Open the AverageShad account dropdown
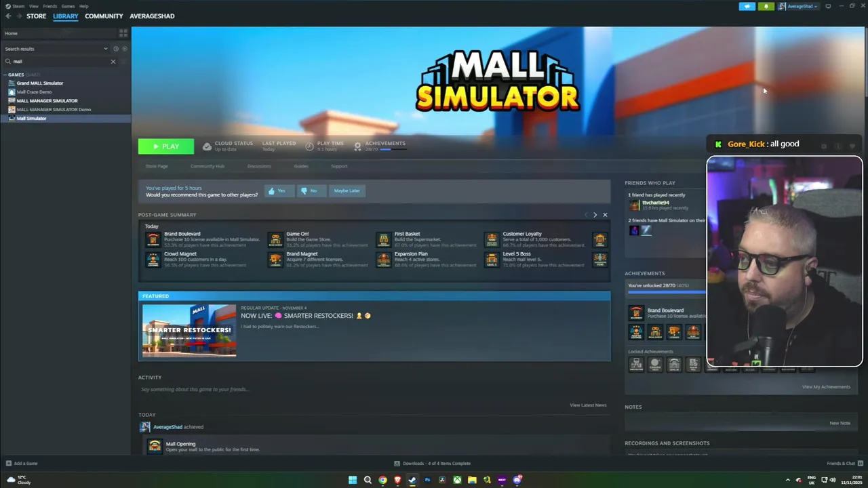Viewport: 868px width, 488px height. tap(798, 6)
